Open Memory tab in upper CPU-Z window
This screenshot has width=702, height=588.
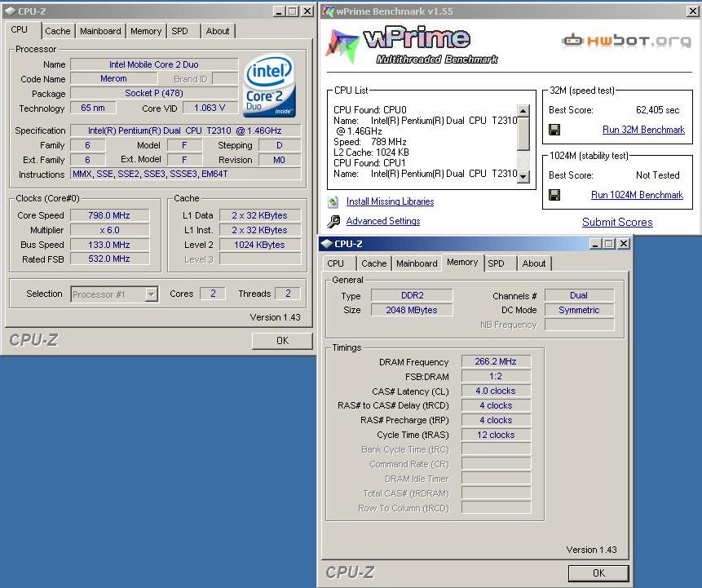click(x=146, y=31)
